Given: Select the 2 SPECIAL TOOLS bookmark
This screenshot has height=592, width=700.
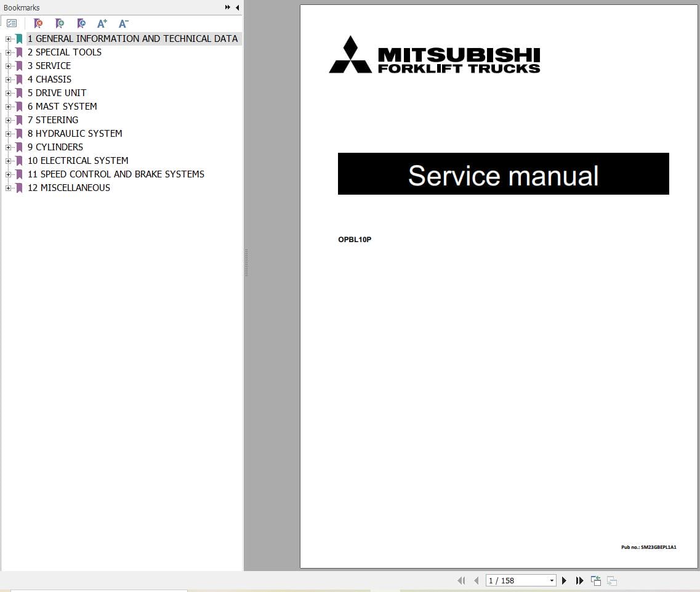Looking at the screenshot, I should 64,52.
